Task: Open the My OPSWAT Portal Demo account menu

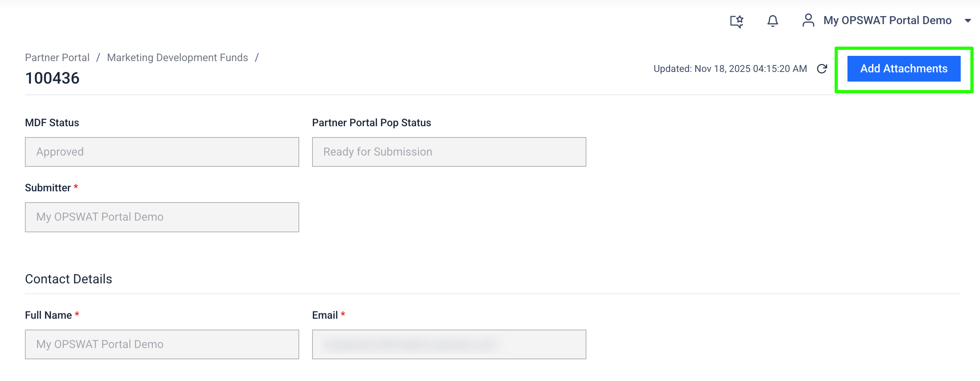Action: (x=887, y=20)
